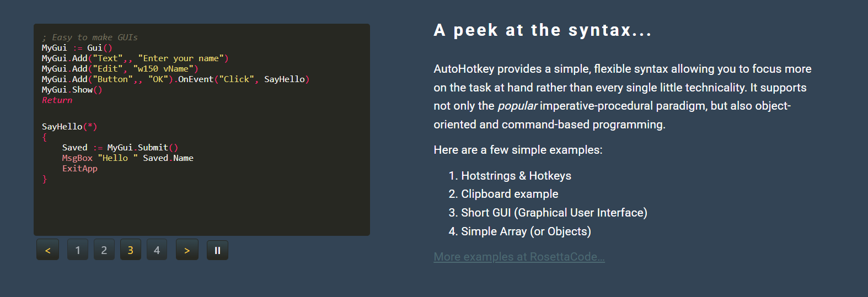Click "Here are a few simple examples" text
868x297 pixels.
[x=518, y=150]
